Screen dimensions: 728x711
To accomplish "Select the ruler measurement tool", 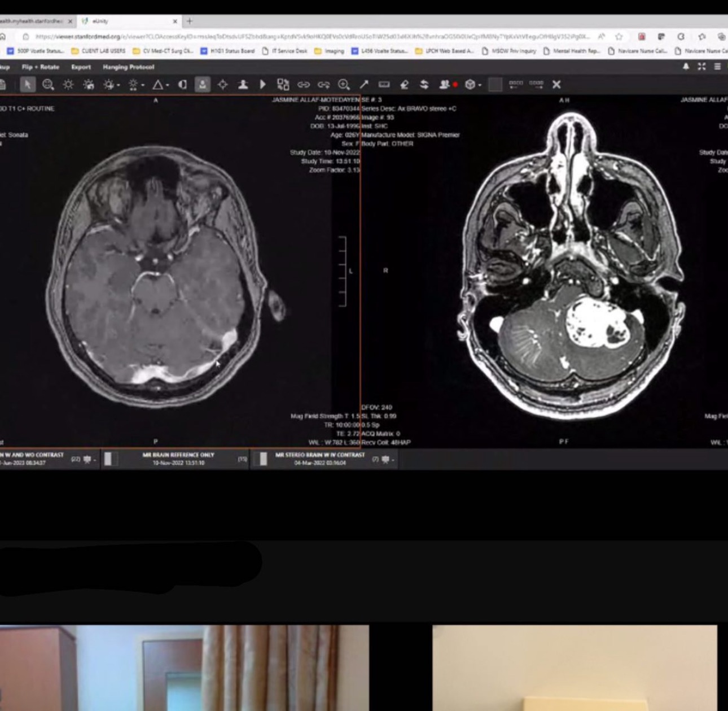I will (384, 85).
